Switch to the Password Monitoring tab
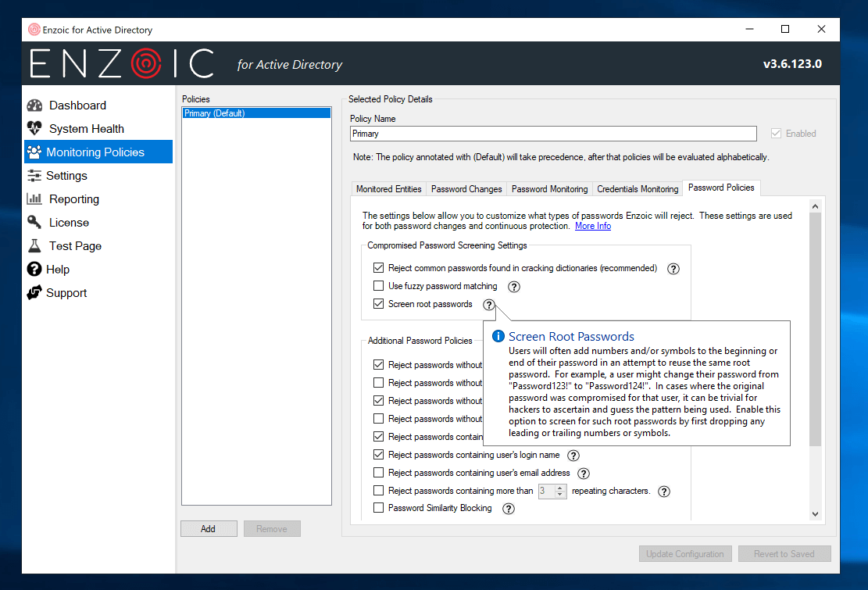The width and height of the screenshot is (868, 590). point(549,189)
